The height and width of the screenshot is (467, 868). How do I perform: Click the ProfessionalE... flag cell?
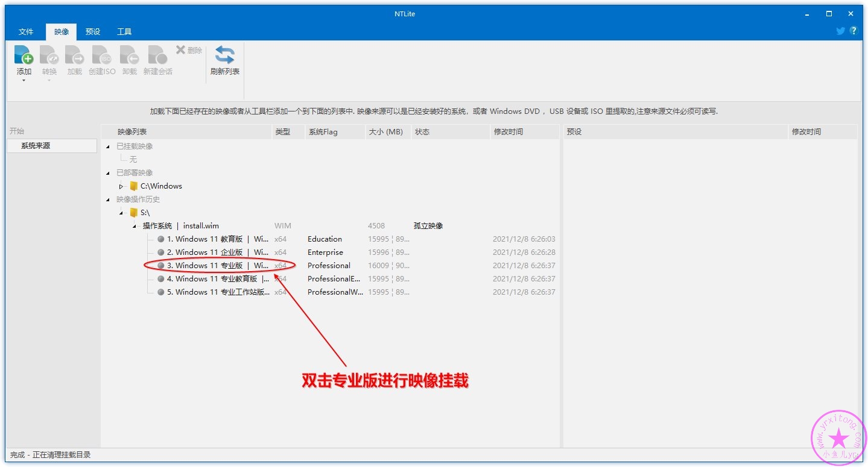pos(334,279)
